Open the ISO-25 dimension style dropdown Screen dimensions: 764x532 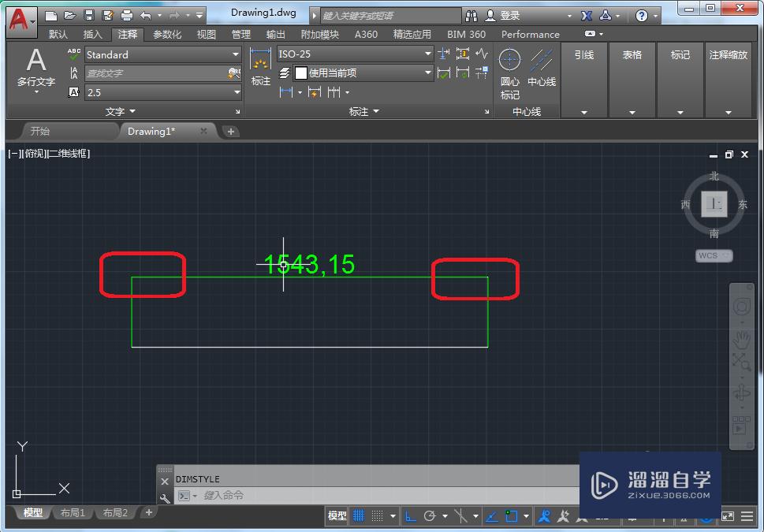(426, 54)
